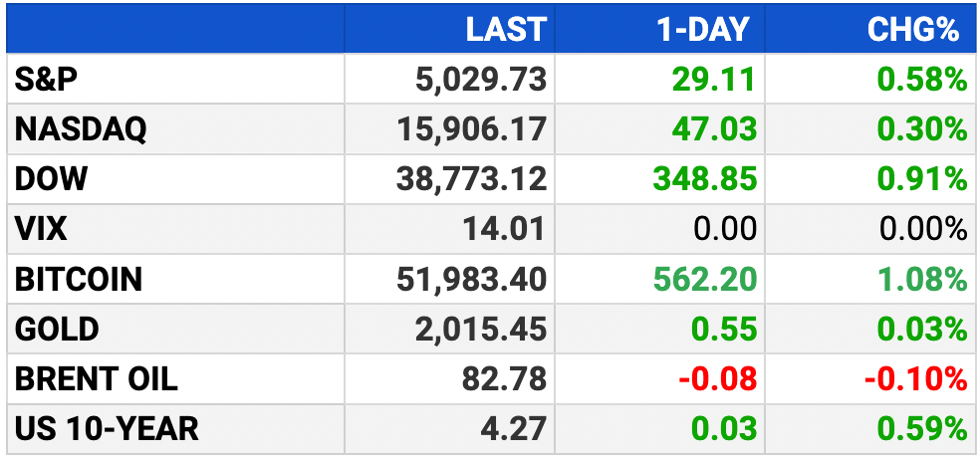Select the NASDAQ row label
Image resolution: width=980 pixels, height=462 pixels.
click(x=81, y=129)
